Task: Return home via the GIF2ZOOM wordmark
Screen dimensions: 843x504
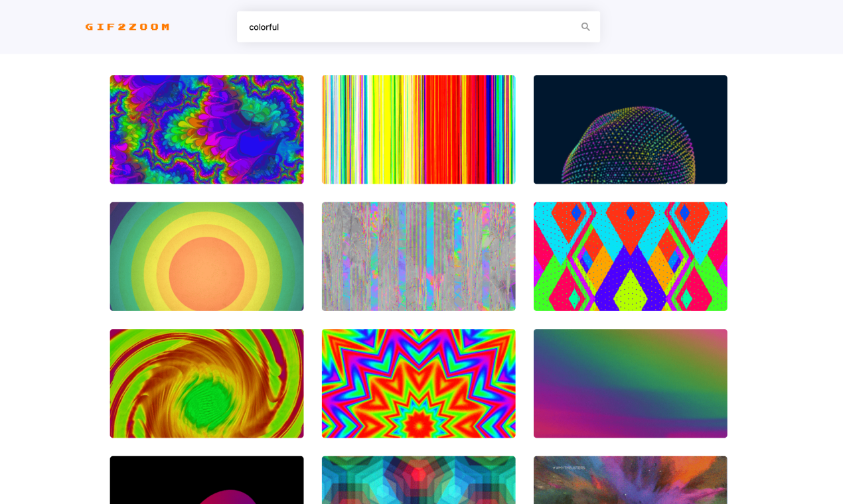Action: pyautogui.click(x=127, y=27)
